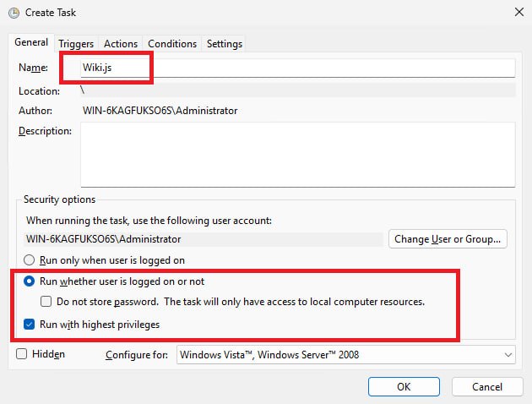Click the Description label

[x=45, y=131]
